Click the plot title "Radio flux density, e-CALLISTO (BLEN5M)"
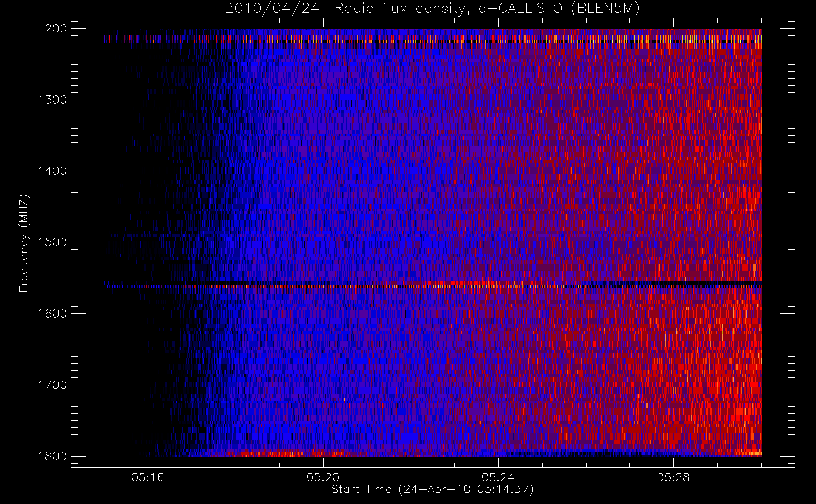The width and height of the screenshot is (816, 504). [x=487, y=9]
